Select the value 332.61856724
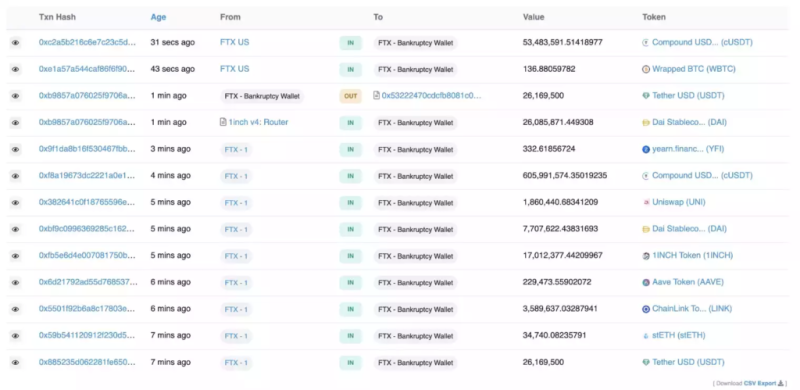Viewport: 800px width, 390px height. (549, 149)
